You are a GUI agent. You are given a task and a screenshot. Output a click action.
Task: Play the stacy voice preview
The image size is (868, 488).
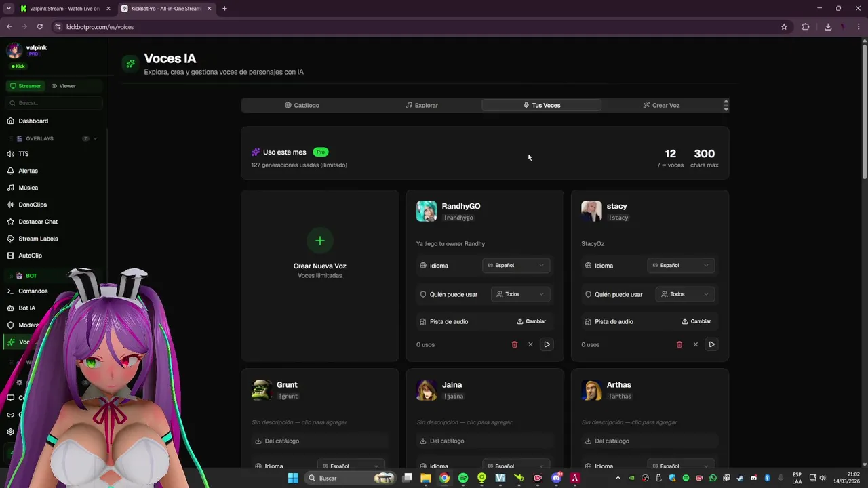[711, 344]
